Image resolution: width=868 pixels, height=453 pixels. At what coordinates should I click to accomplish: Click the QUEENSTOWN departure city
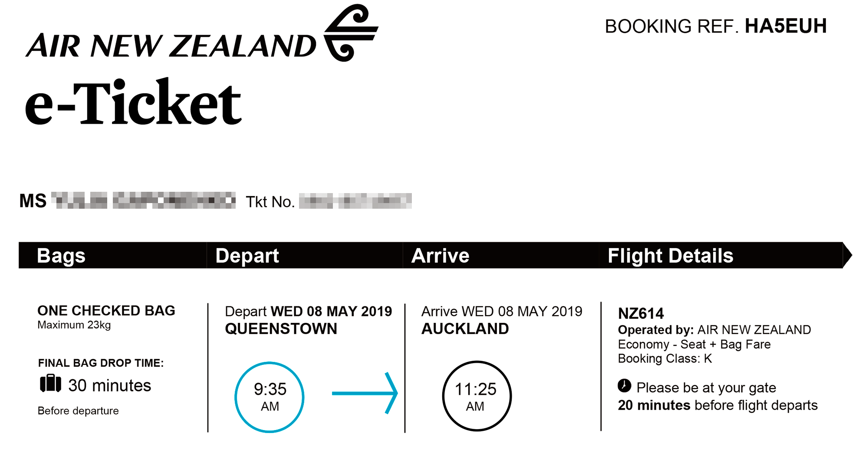(281, 329)
